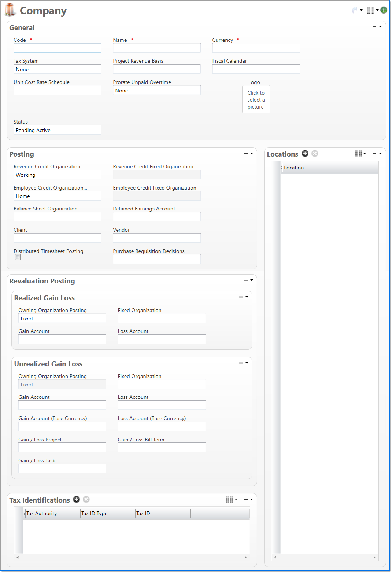Collapse the General section

click(374, 27)
